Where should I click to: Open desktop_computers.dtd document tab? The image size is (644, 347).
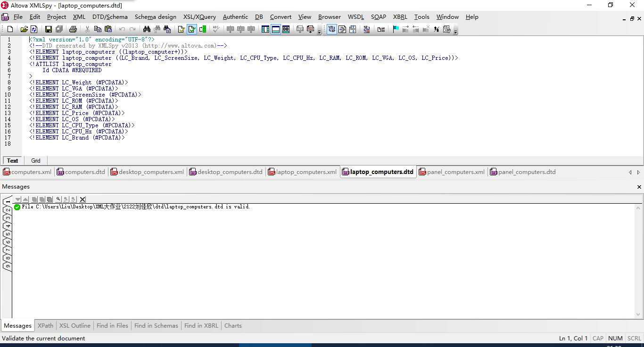point(226,172)
